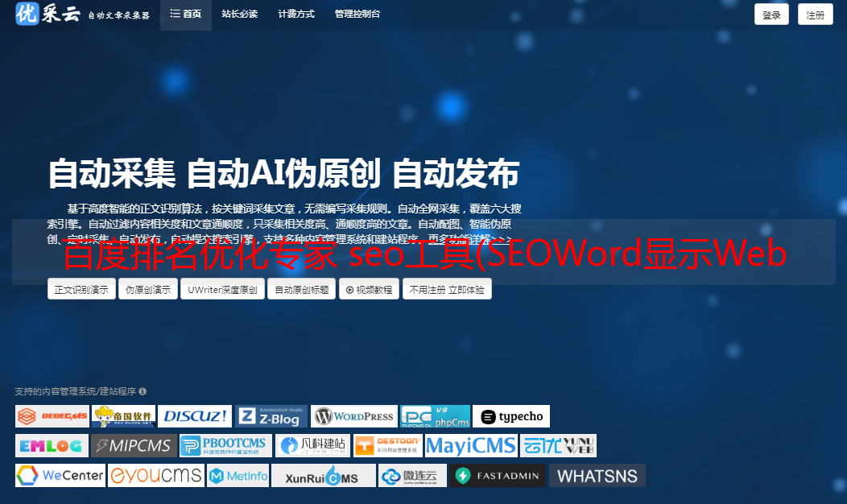Select the EMLOG logo tile
Viewport: 847px width, 504px height.
(52, 446)
